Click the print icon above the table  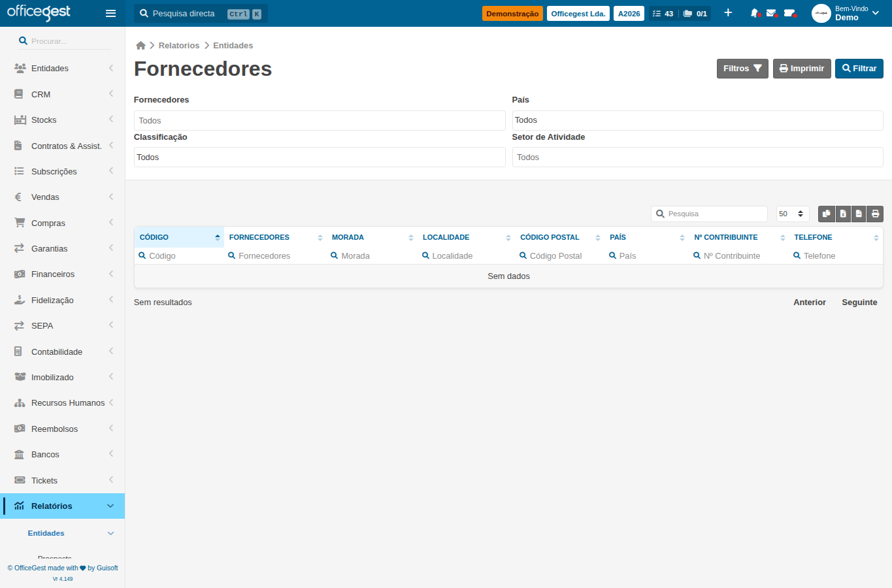[875, 214]
